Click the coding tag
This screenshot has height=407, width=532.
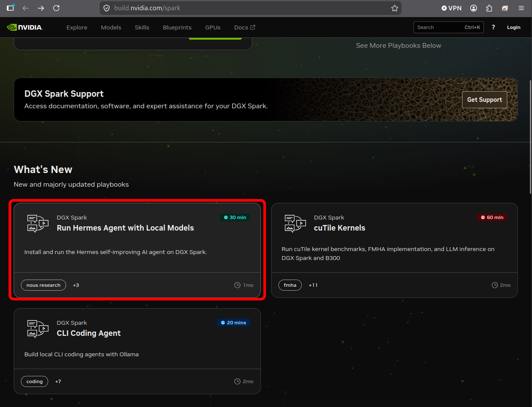35,381
